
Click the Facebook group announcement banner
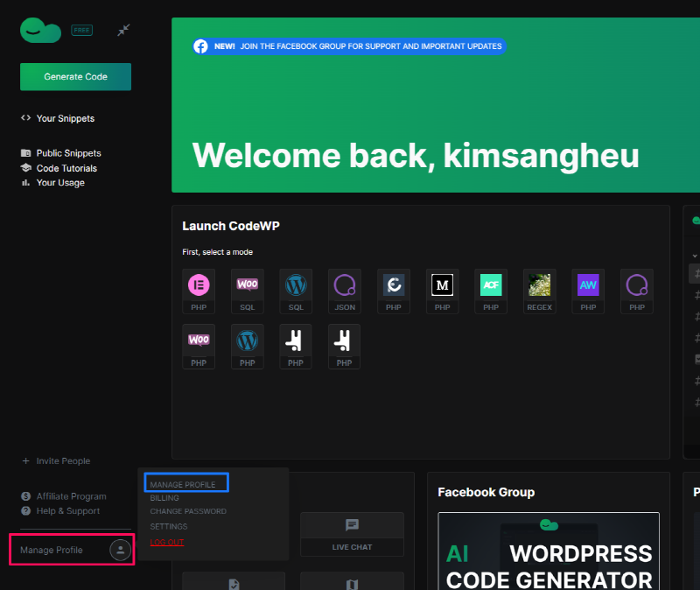[x=349, y=46]
